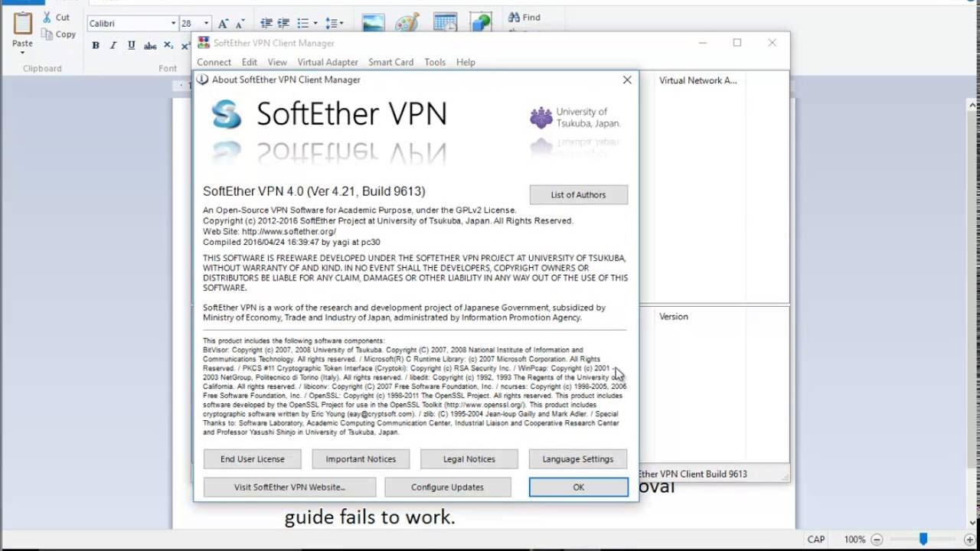980x551 pixels.
Task: Expand the bullet list style arrow
Action: coord(314,24)
